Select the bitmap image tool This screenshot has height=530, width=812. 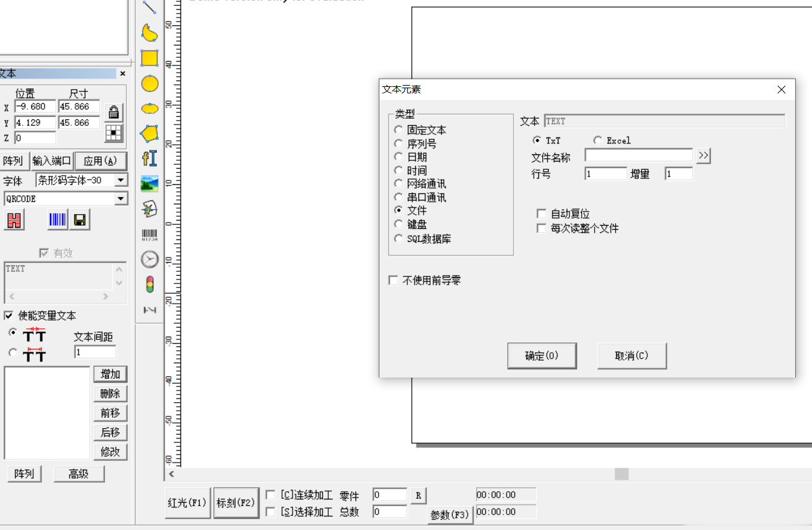pyautogui.click(x=150, y=184)
